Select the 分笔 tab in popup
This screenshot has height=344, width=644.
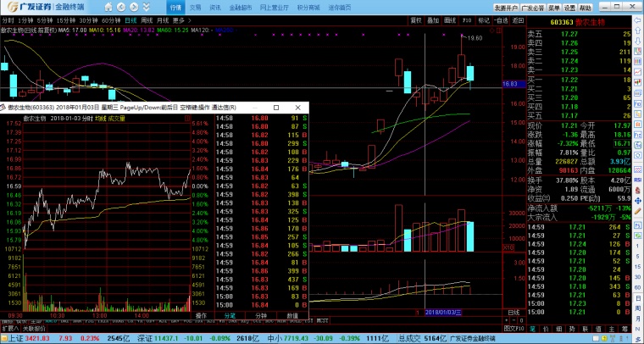point(230,316)
